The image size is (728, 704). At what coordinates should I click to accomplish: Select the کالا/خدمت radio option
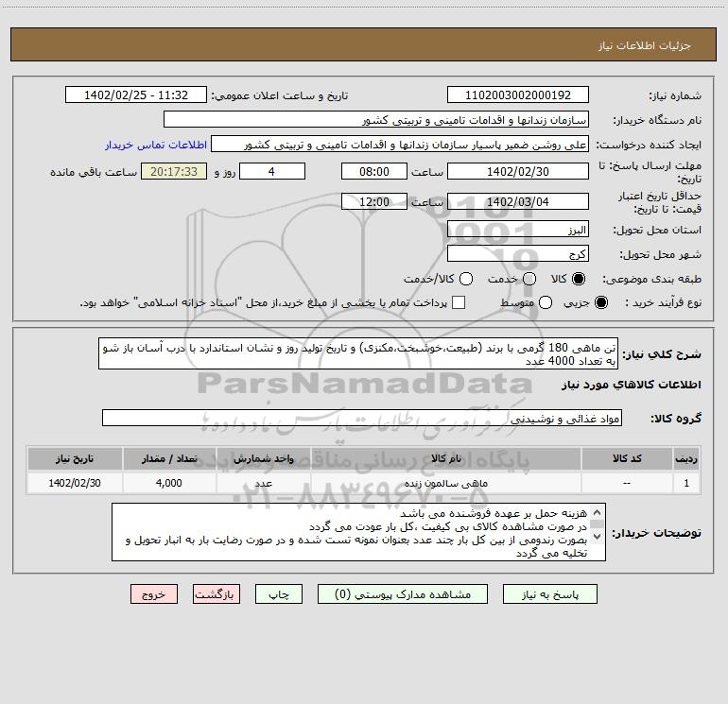466,279
